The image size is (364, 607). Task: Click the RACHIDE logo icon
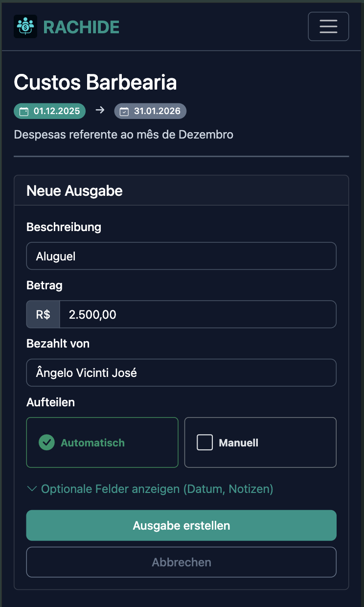25,26
